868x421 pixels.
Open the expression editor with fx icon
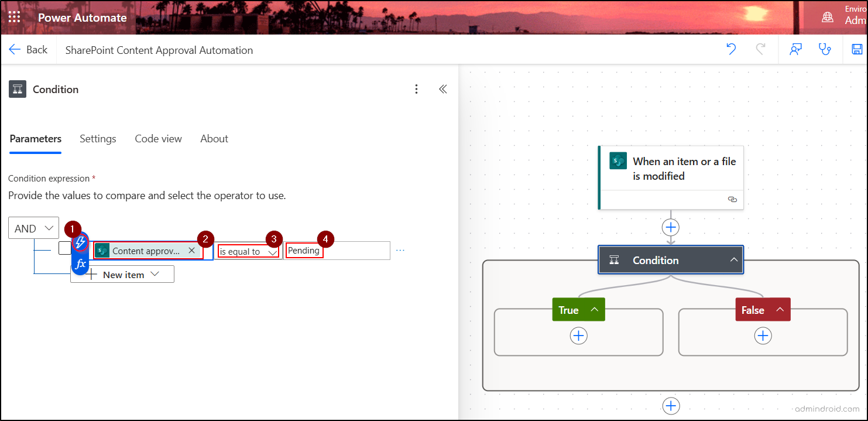tap(80, 264)
